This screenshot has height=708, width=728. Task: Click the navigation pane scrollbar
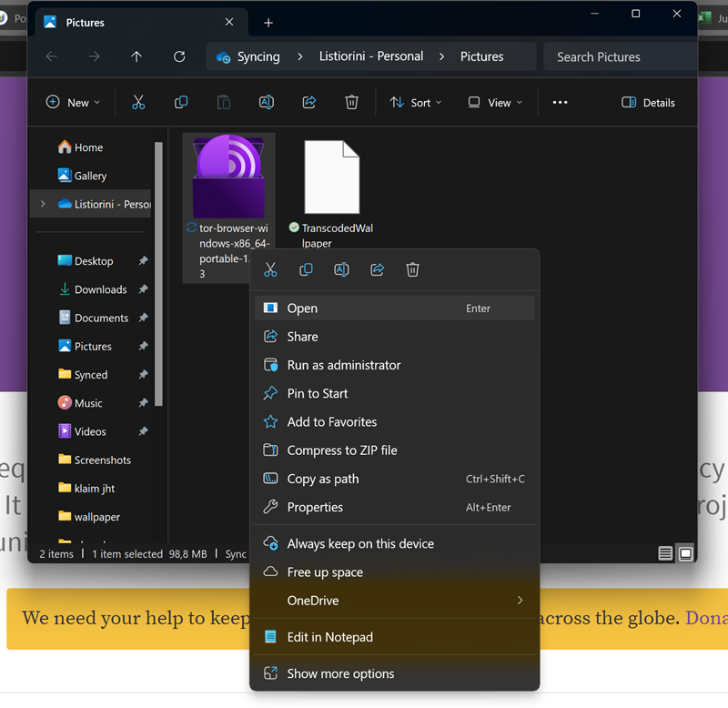tap(158, 273)
